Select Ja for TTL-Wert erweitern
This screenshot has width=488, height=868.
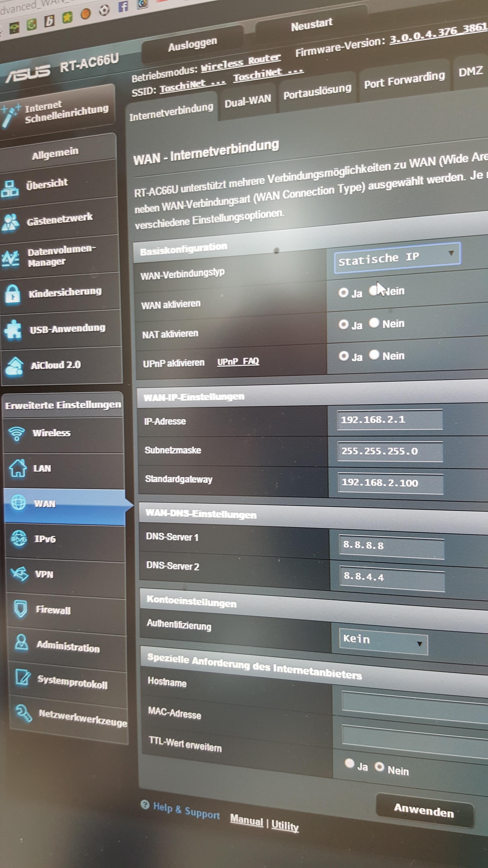350,763
